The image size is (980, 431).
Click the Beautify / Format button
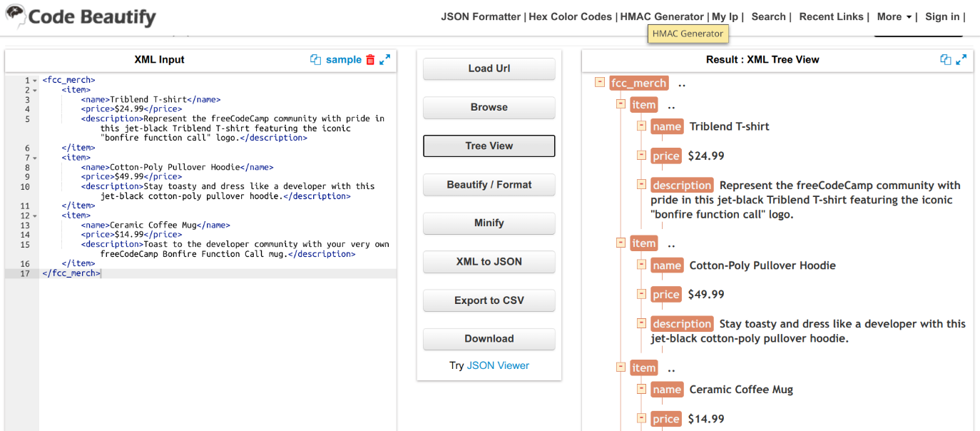coord(489,185)
